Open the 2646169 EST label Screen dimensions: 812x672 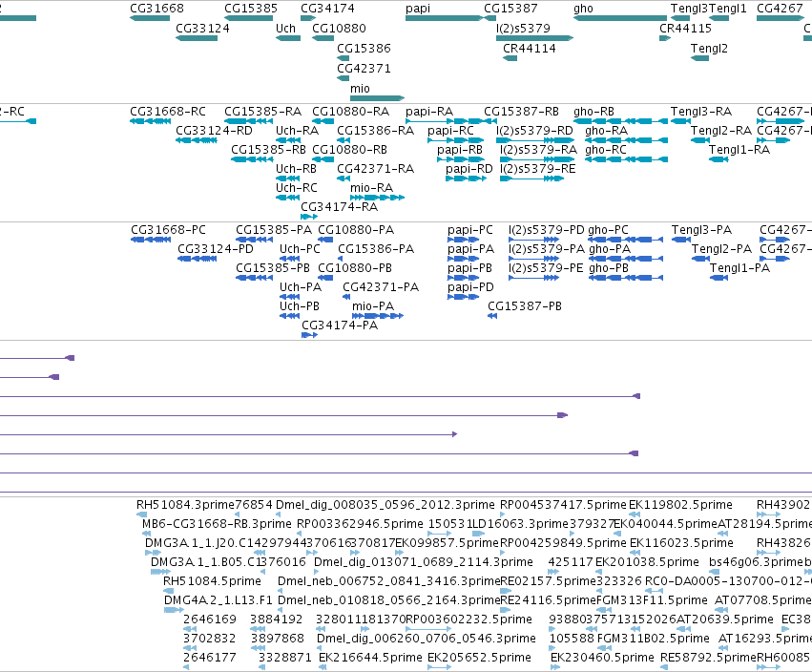[x=210, y=619]
